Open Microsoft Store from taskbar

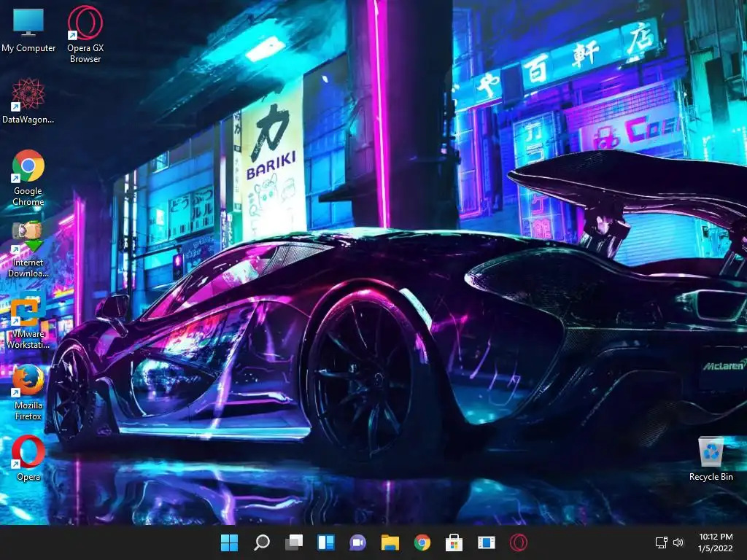(454, 542)
